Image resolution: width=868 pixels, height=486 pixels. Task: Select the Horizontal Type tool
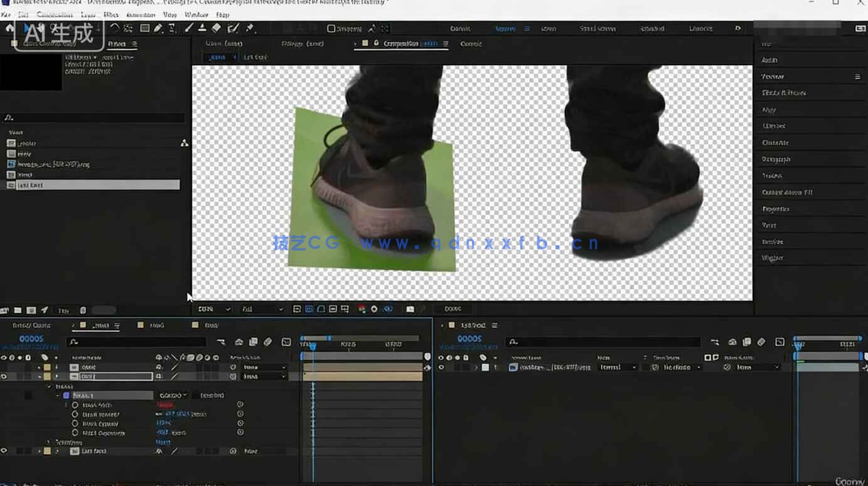point(171,28)
